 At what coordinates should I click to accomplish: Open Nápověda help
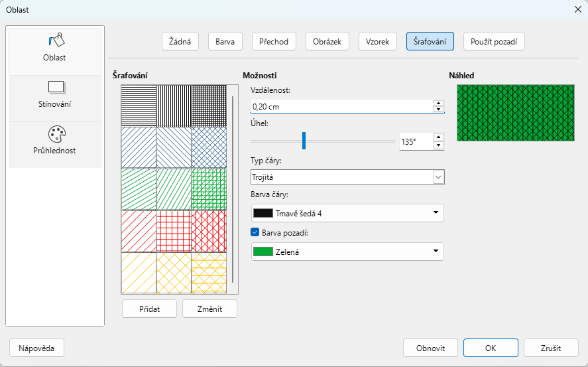click(36, 348)
